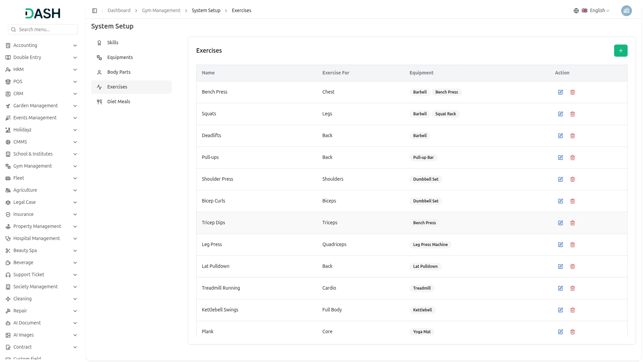The width and height of the screenshot is (644, 362).
Task: Edit the Tricep Dips exercise
Action: [560, 223]
